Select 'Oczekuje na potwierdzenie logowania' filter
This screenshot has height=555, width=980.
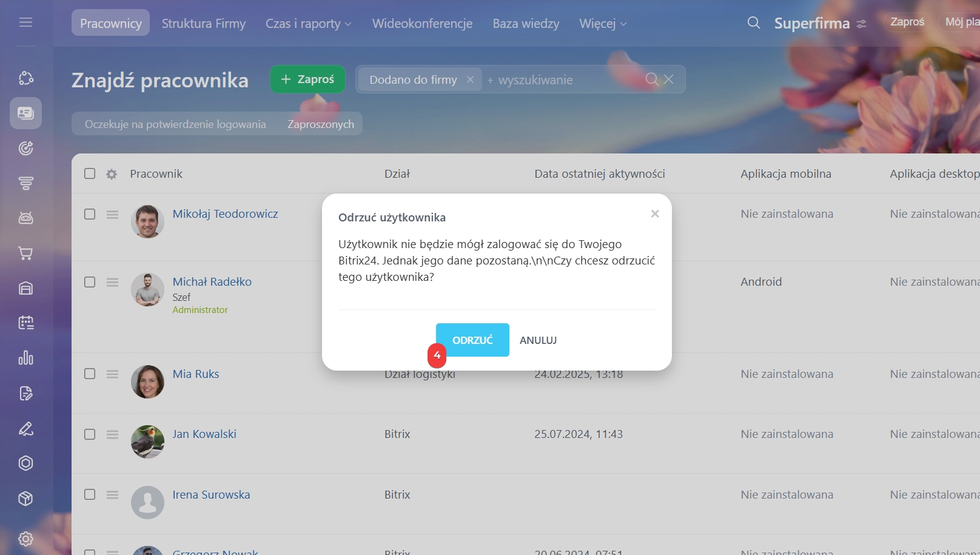point(175,124)
